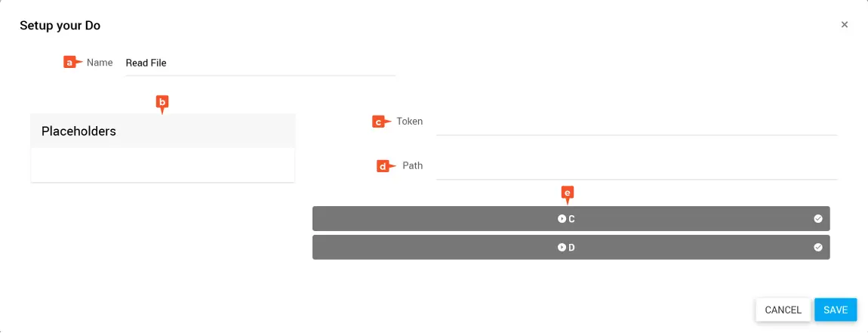Click the orange "b" marker above Placeholders

(162, 102)
